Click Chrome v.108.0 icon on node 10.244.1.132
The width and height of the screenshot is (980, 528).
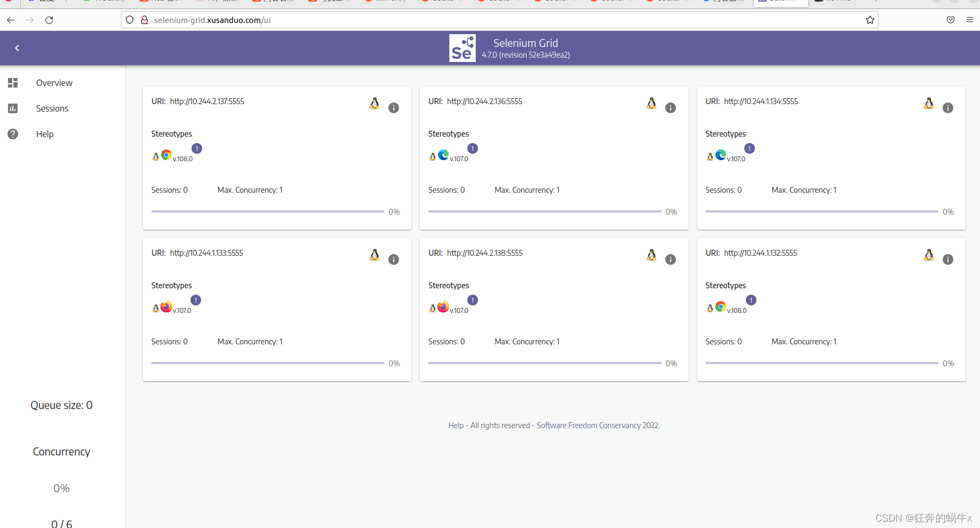[721, 306]
